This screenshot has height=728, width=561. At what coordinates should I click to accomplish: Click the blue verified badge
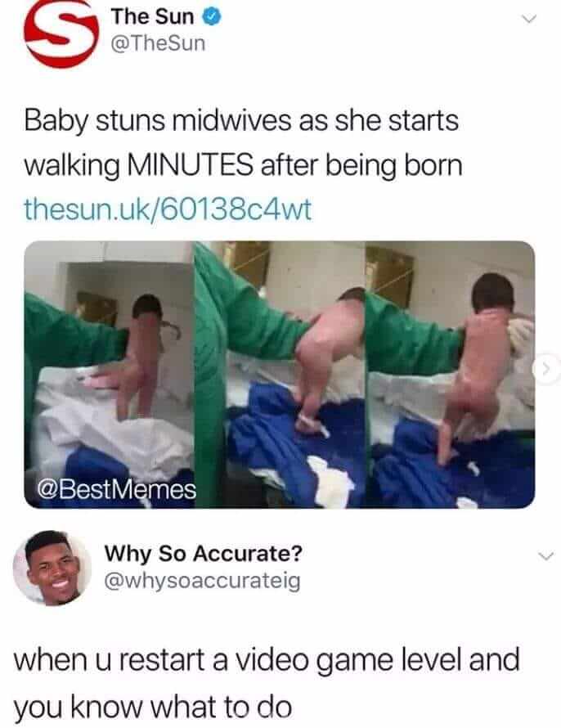coord(212,17)
